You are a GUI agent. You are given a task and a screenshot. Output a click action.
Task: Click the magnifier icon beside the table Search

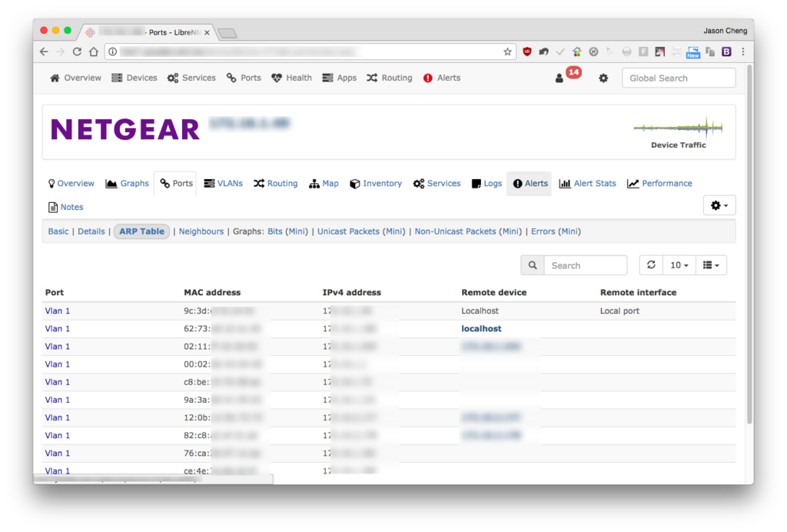[x=533, y=265]
